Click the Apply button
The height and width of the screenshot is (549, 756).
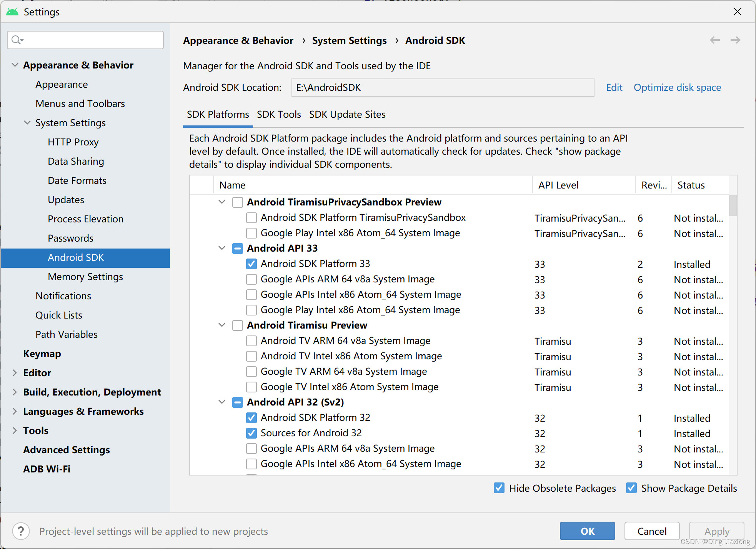click(717, 531)
